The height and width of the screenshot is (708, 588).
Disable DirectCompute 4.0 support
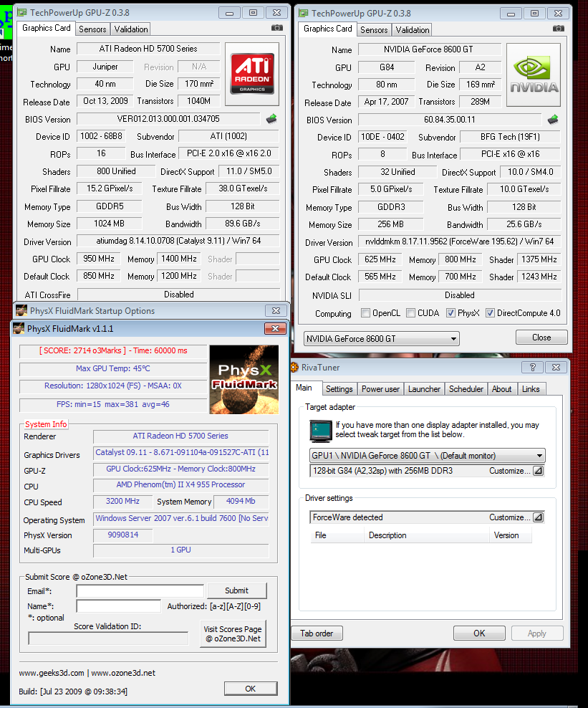click(x=491, y=313)
